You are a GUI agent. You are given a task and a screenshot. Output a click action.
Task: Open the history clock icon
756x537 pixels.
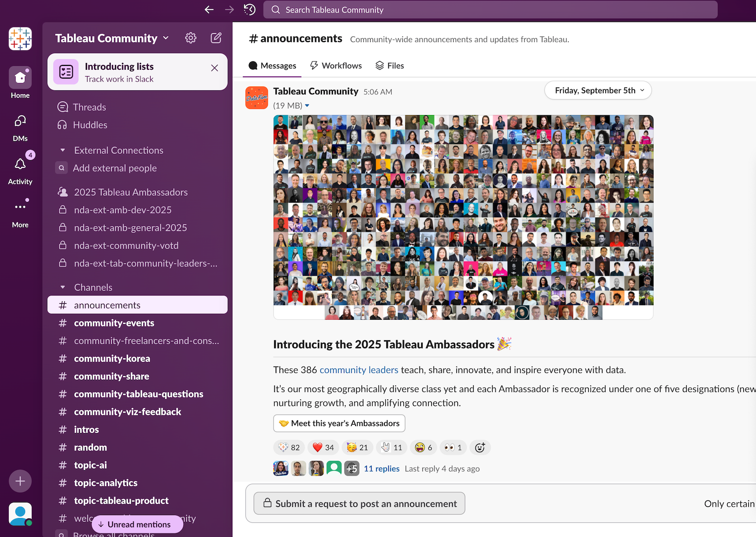(250, 10)
